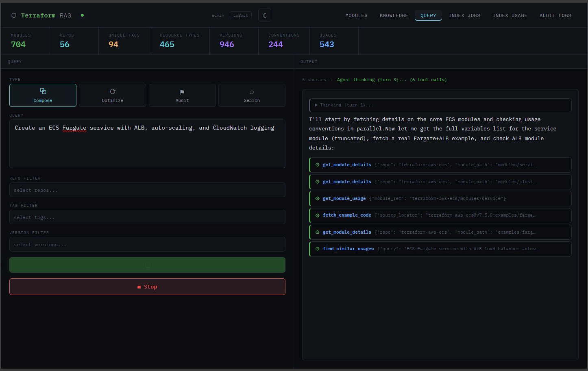The width and height of the screenshot is (588, 371).
Task: Click the Unique Tags 94 stat card
Action: [124, 41]
